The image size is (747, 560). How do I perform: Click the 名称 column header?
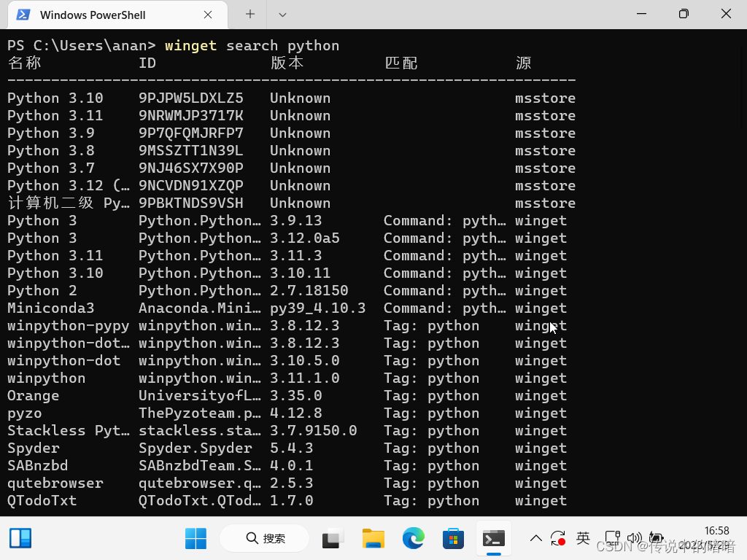click(x=25, y=63)
